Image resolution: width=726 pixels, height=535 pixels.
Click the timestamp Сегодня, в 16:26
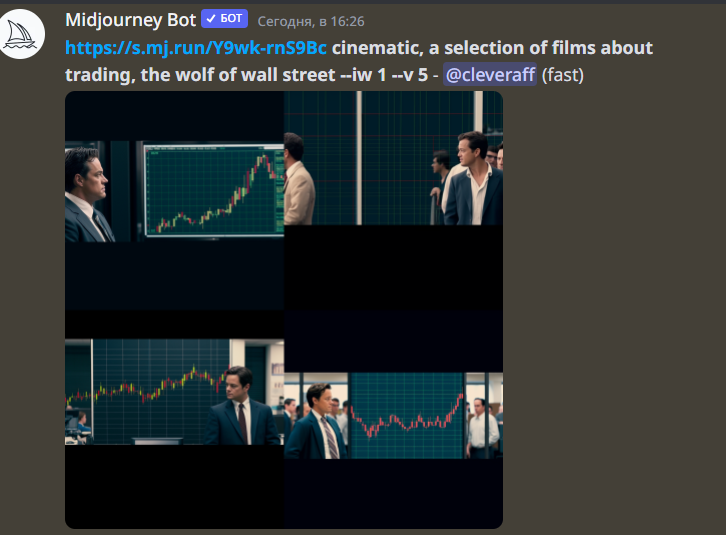tap(311, 21)
